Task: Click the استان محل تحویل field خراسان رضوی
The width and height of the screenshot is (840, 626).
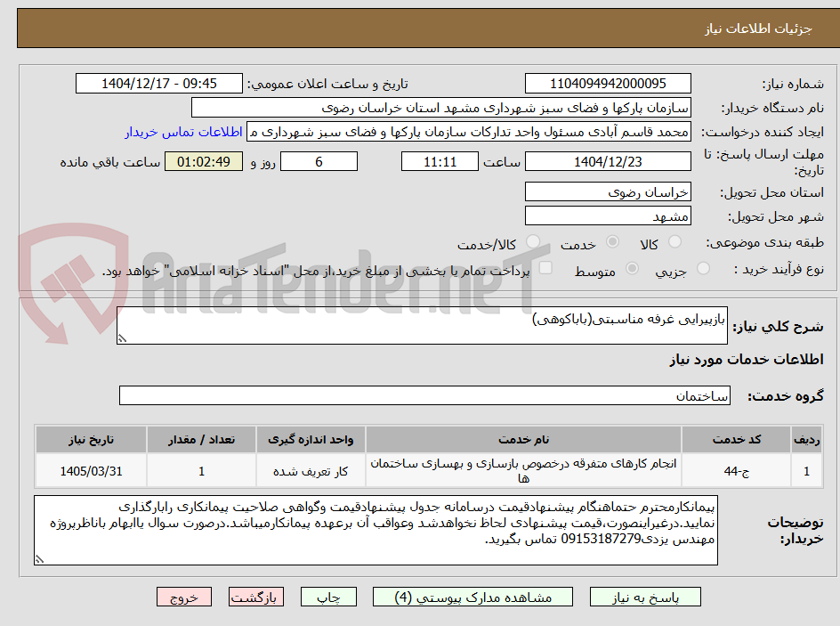Action: [608, 191]
